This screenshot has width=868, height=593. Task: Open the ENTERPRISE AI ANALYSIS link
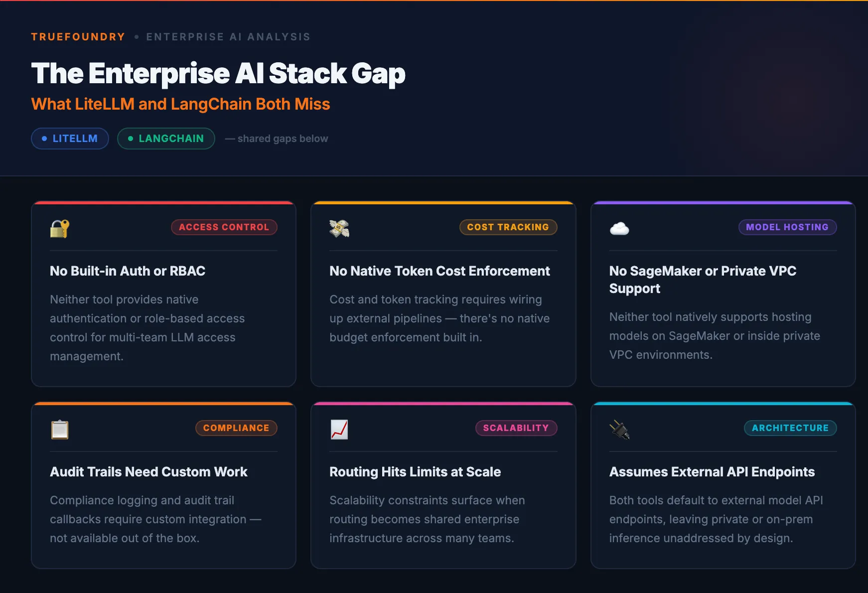pos(228,36)
